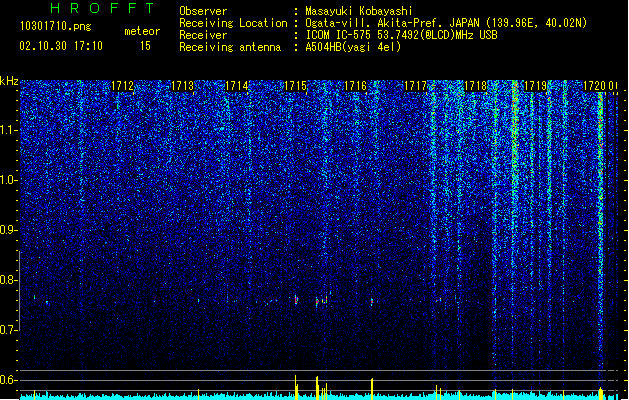Click the tallest yellow signal peak under 1715
Screen dimensions: 629x400
pyautogui.click(x=296, y=388)
